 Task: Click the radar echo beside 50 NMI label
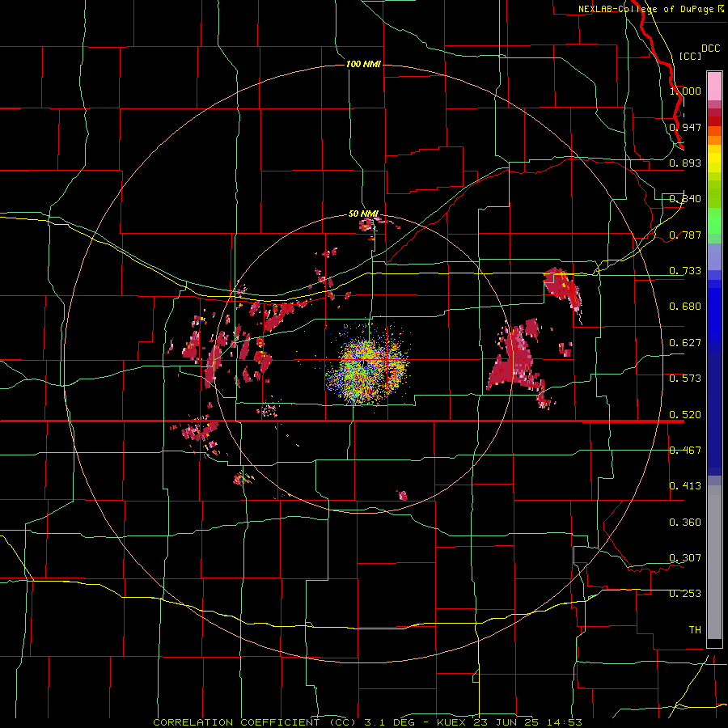coord(366,225)
